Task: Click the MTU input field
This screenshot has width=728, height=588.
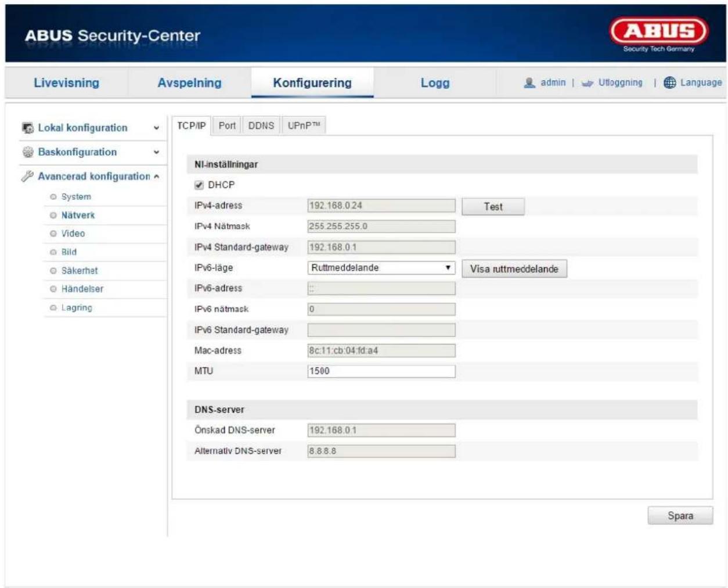Action: [381, 371]
